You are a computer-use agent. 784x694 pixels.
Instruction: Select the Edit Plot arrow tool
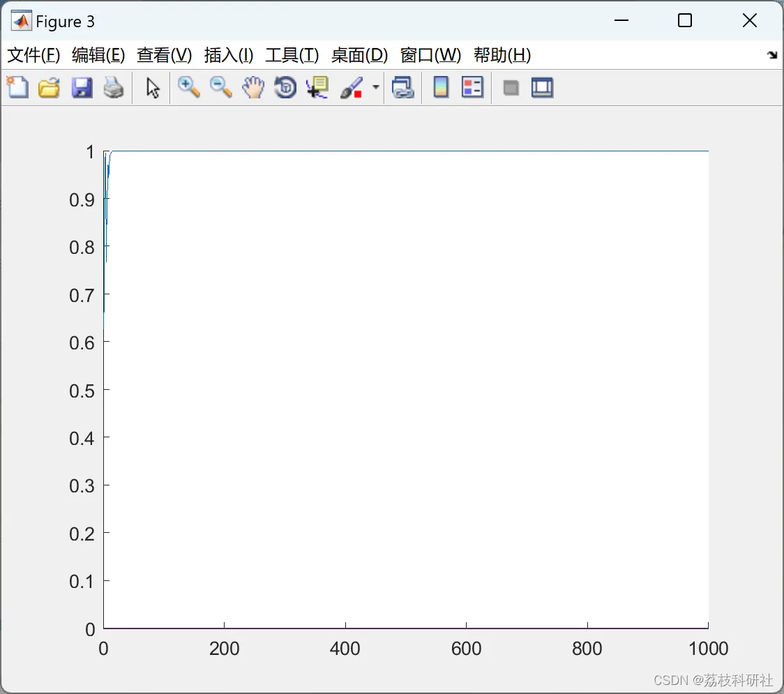click(153, 88)
